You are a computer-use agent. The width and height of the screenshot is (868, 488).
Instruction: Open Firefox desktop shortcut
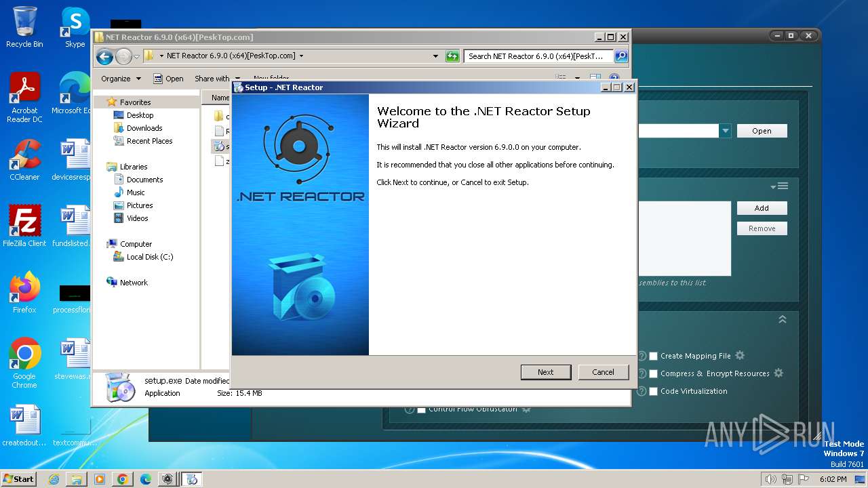[x=24, y=292]
